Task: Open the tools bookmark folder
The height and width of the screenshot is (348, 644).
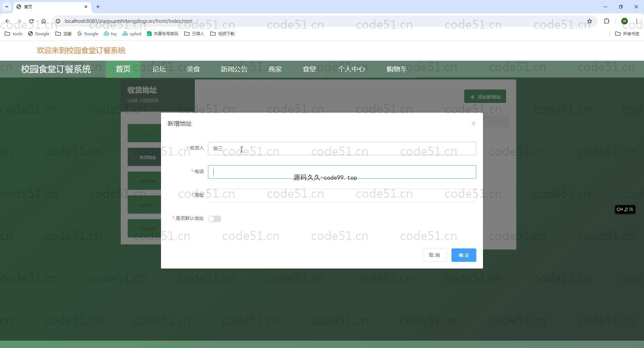Action: (13, 34)
